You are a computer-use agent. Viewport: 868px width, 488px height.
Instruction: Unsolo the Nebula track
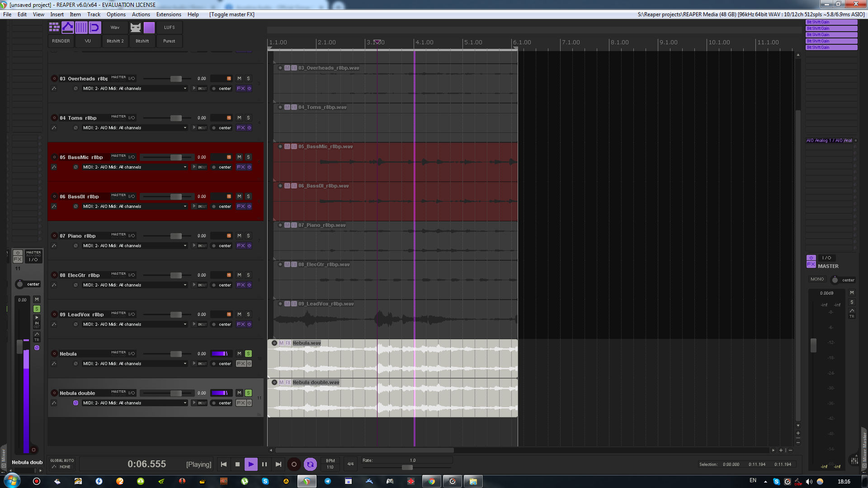[248, 354]
